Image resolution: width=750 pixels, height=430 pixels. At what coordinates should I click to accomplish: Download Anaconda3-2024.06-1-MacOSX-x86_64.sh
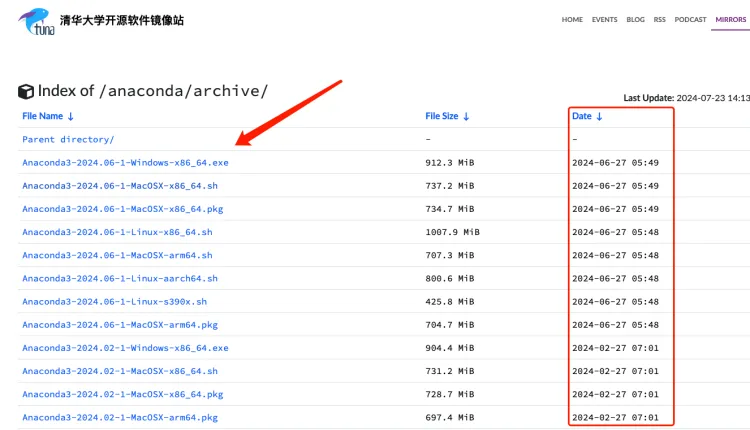tap(120, 186)
